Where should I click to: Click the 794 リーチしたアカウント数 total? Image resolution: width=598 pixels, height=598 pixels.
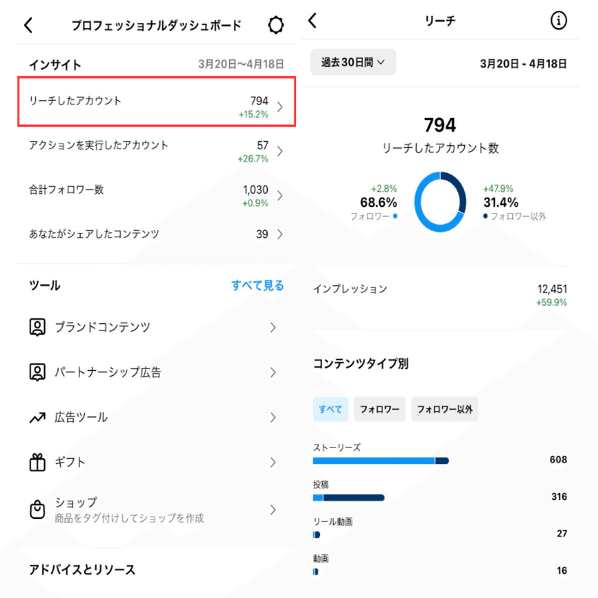440,125
